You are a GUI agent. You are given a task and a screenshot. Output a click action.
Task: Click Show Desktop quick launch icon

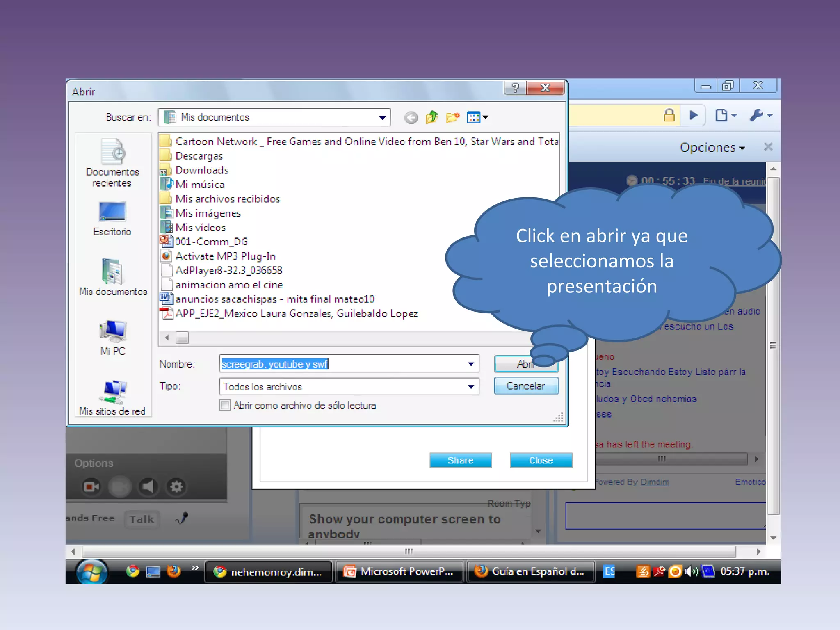(x=153, y=572)
